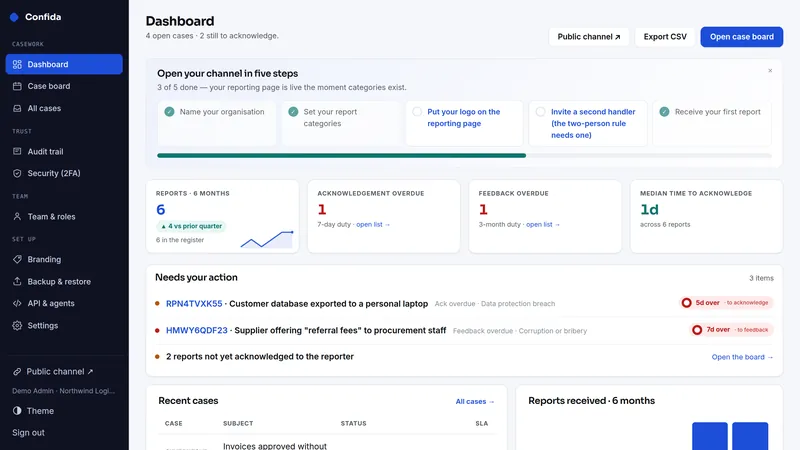
Task: Click the 3 items count label
Action: [761, 278]
